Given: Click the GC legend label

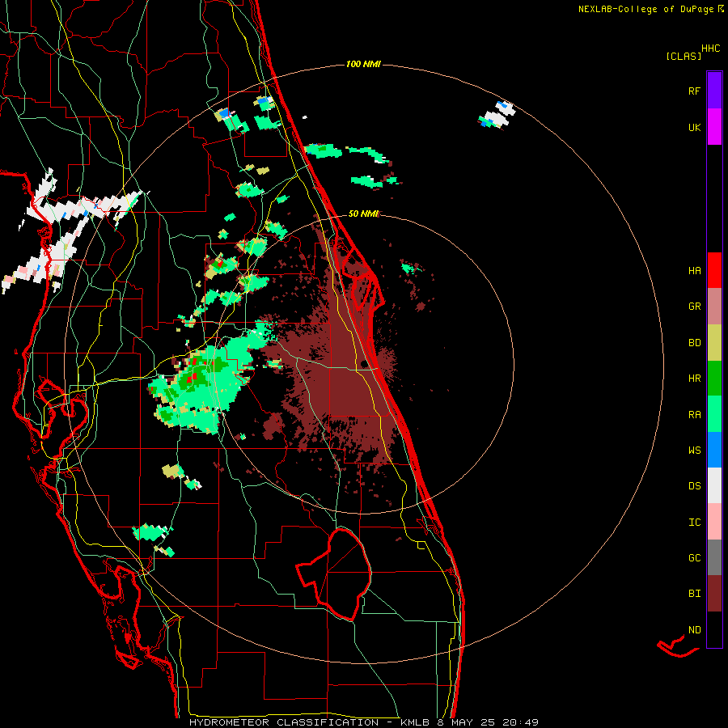Looking at the screenshot, I should click(695, 558).
